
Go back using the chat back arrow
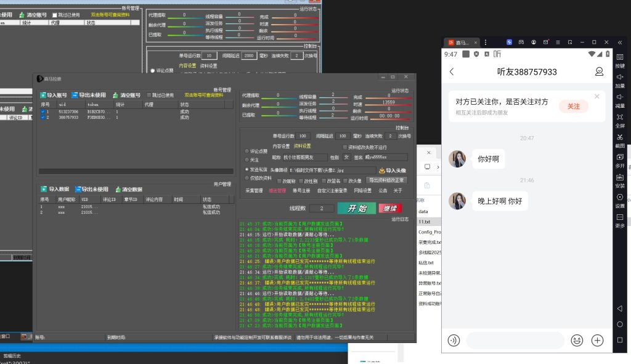point(452,71)
